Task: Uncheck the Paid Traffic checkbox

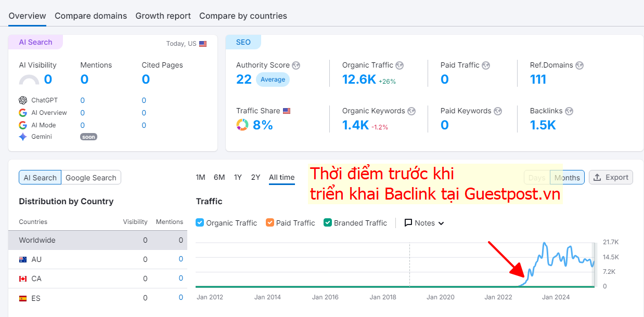Action: (x=270, y=222)
